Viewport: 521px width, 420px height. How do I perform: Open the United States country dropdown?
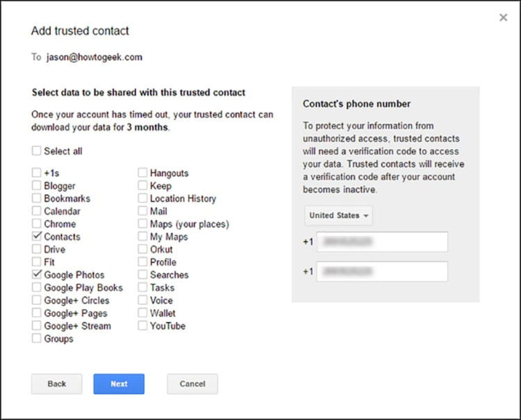pos(338,216)
